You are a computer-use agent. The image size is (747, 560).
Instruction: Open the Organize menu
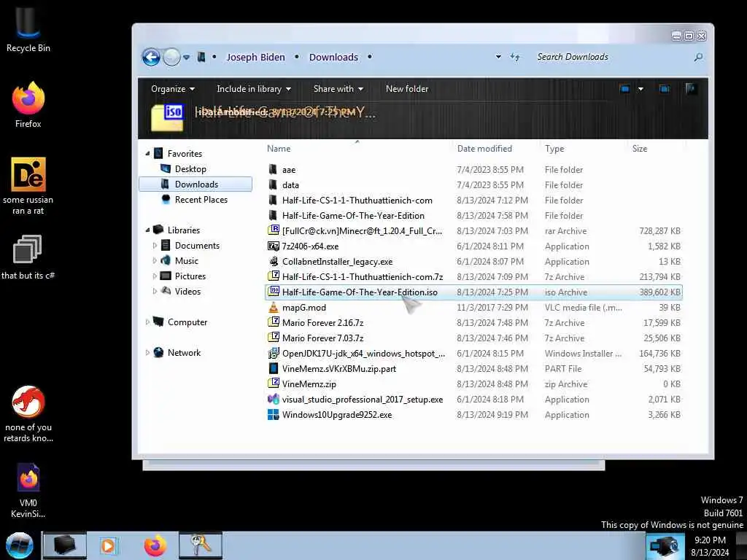[173, 89]
